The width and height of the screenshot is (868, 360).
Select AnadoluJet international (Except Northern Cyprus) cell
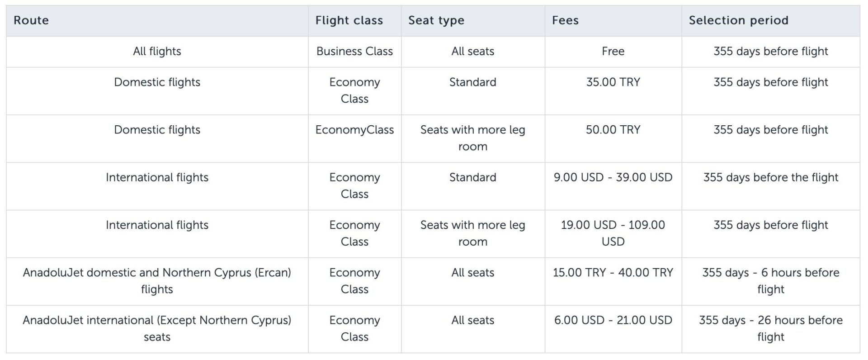tap(157, 329)
